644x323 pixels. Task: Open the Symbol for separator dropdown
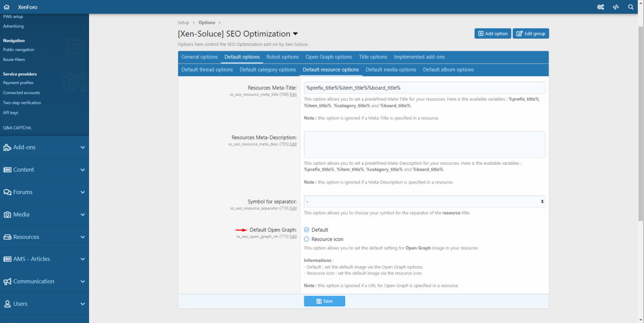pos(424,201)
